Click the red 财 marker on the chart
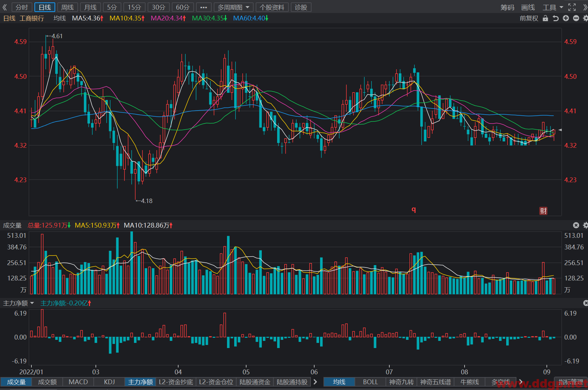This screenshot has height=390, width=588. (x=543, y=211)
